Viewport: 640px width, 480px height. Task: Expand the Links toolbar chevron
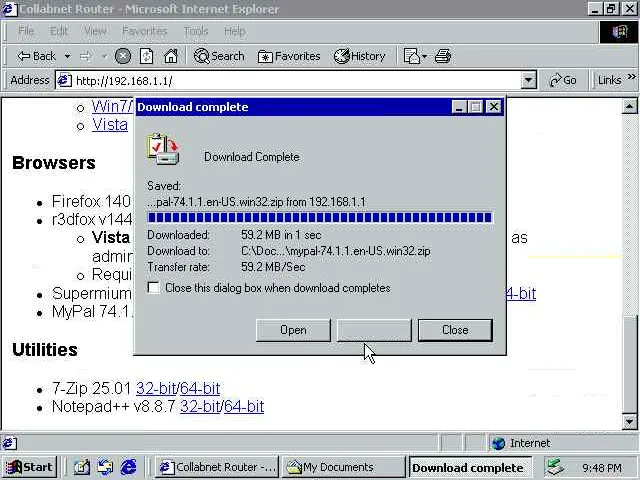tap(632, 76)
